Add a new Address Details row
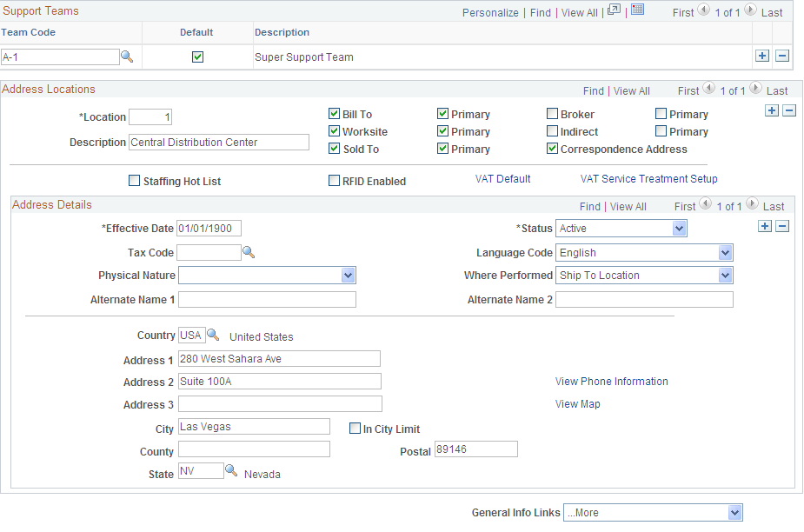Screen dimensions: 804x532 tap(765, 226)
